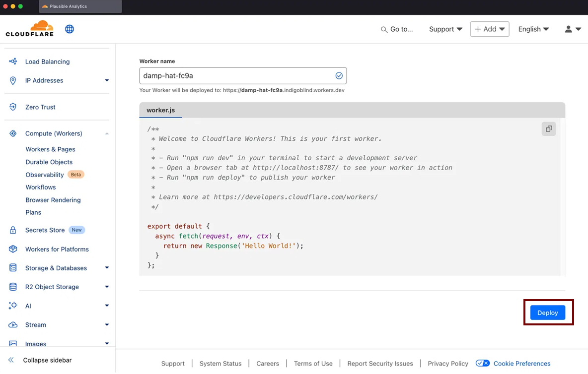This screenshot has height=374, width=588.
Task: Click the Secrets Store lock icon
Action: tap(13, 230)
